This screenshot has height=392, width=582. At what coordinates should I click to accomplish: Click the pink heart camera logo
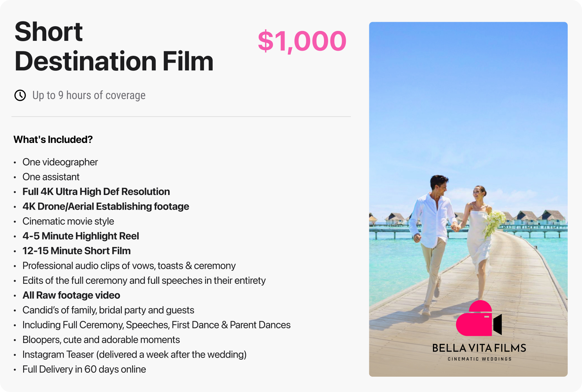pyautogui.click(x=478, y=319)
